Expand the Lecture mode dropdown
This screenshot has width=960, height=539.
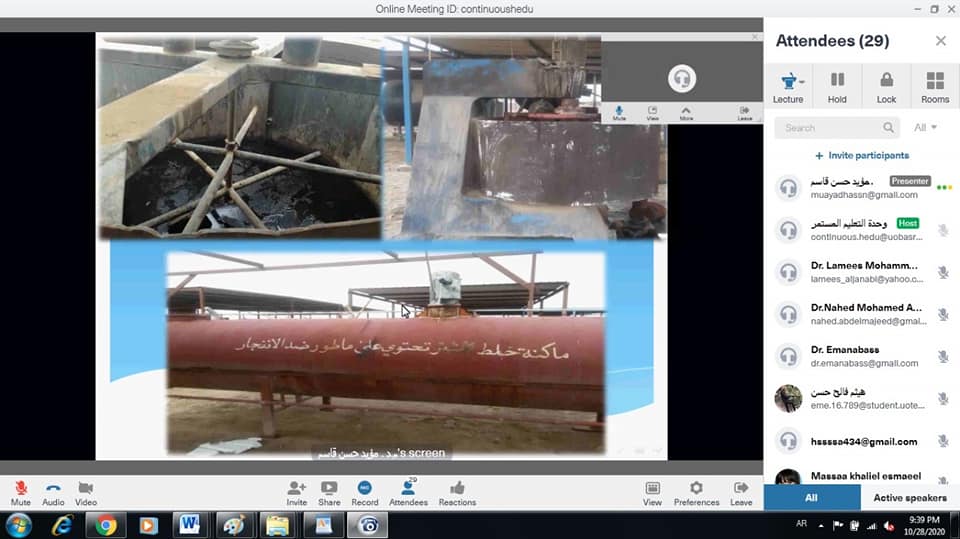(x=788, y=86)
